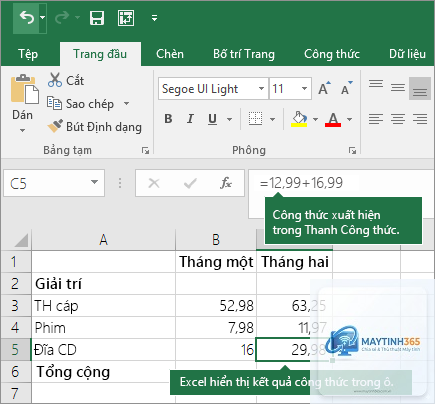This screenshot has height=404, width=435.
Task: Expand underline style dropdown arrow
Action: click(230, 119)
